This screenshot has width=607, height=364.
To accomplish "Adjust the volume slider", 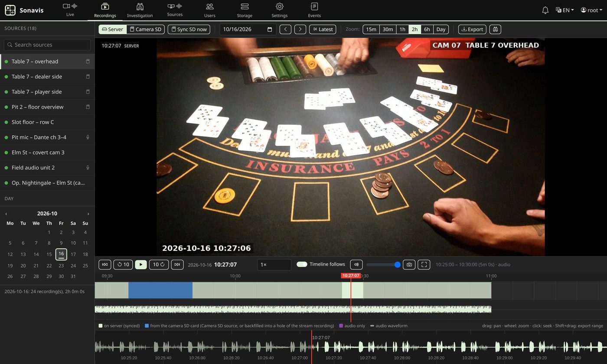I will [383, 264].
